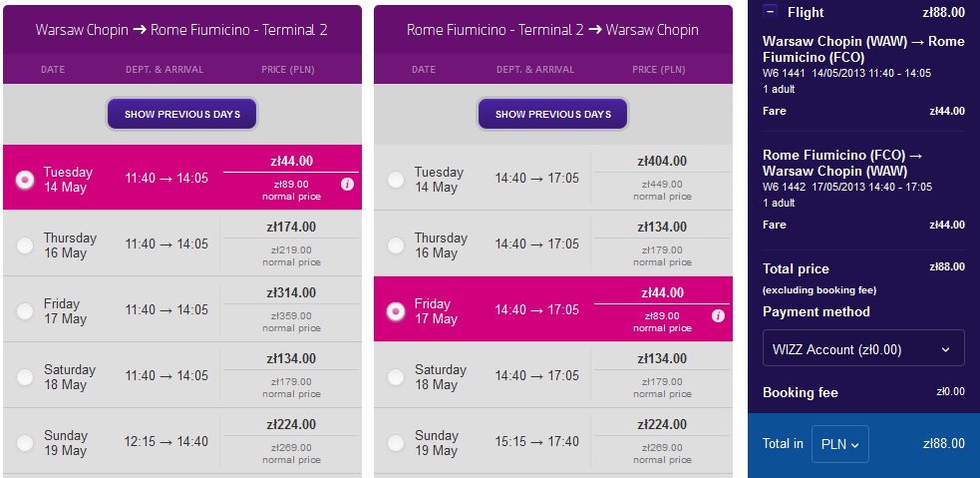Click info icon on return Friday 17 May fare
Screen dimensions: 980x478
(718, 316)
